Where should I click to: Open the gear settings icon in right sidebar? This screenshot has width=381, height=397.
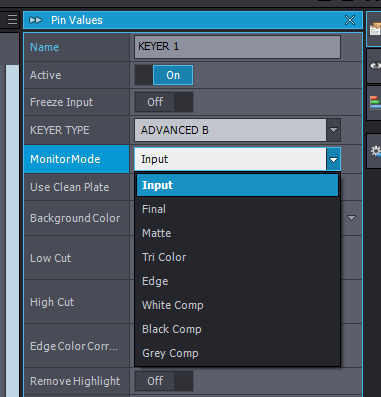click(375, 151)
